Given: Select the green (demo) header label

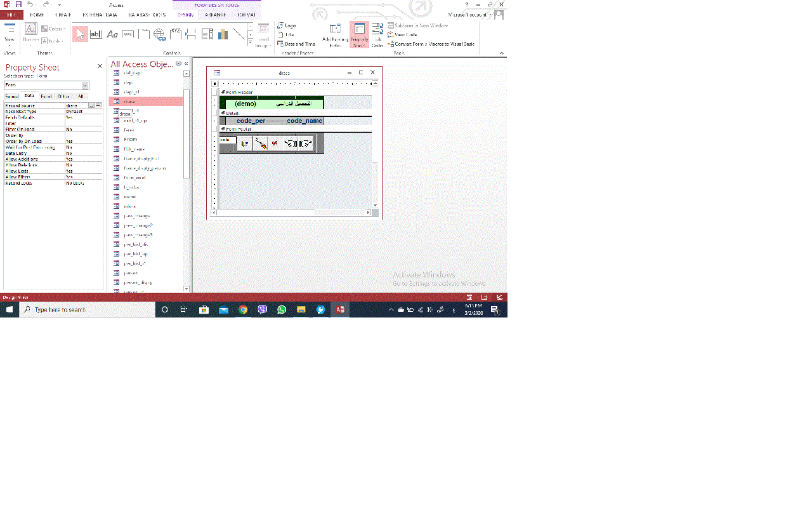Looking at the screenshot, I should click(x=246, y=104).
